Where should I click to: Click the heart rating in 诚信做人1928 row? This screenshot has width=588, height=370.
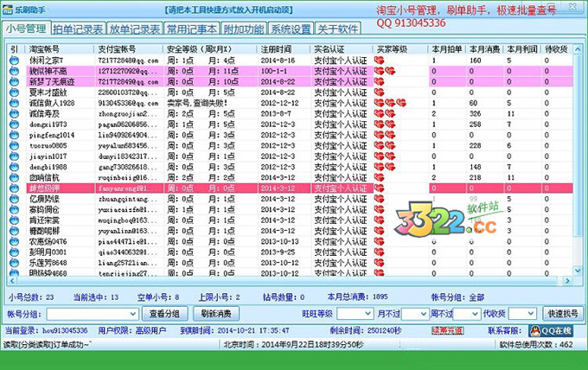click(x=390, y=103)
